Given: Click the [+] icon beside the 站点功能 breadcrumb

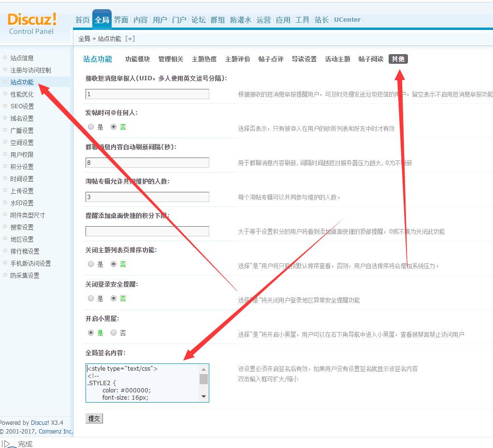Looking at the screenshot, I should (x=130, y=39).
